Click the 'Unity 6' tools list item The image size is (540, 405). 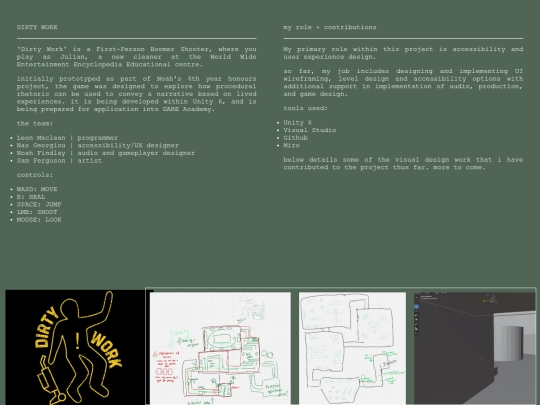298,123
